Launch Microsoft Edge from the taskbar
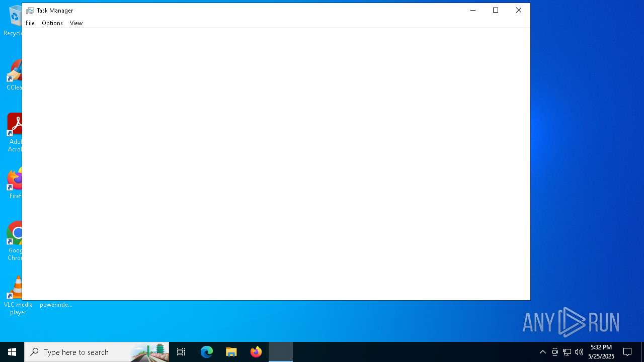 (x=207, y=352)
